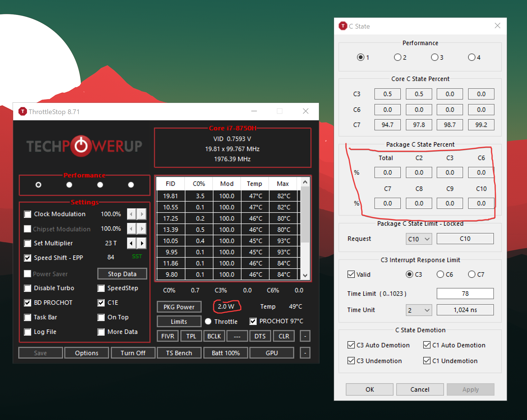Check Disable Turbo option
This screenshot has height=420, width=527.
(x=27, y=288)
